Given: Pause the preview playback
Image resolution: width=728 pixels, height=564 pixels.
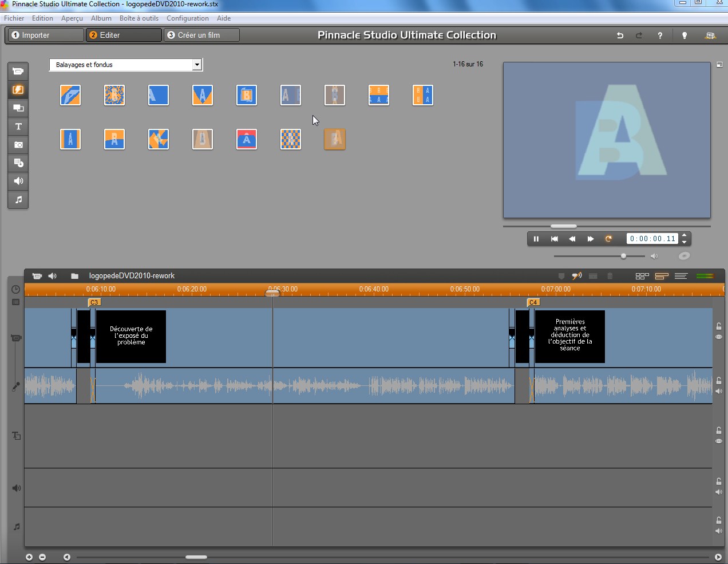Looking at the screenshot, I should pyautogui.click(x=536, y=239).
